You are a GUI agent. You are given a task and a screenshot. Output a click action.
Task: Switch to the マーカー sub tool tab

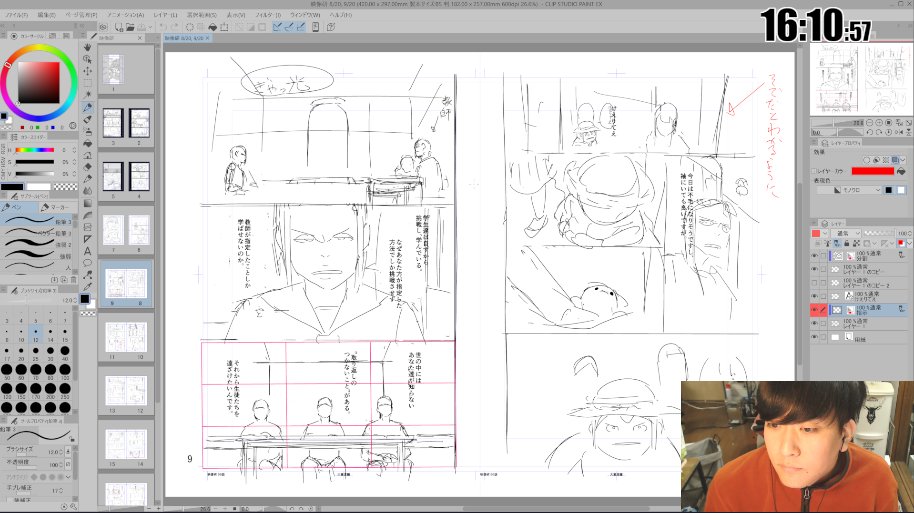[x=57, y=207]
